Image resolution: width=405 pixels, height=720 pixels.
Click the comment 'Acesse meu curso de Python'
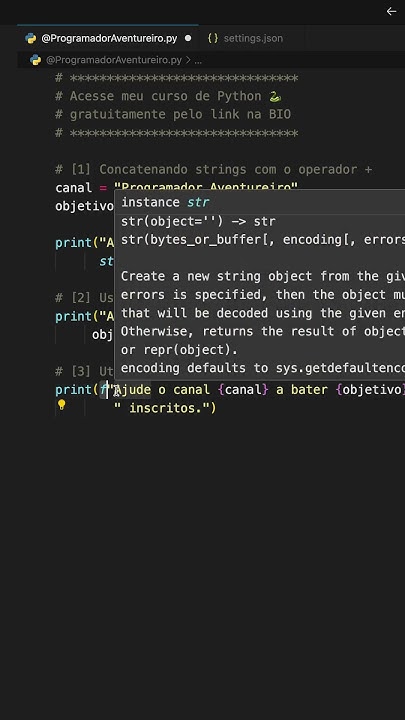point(165,96)
